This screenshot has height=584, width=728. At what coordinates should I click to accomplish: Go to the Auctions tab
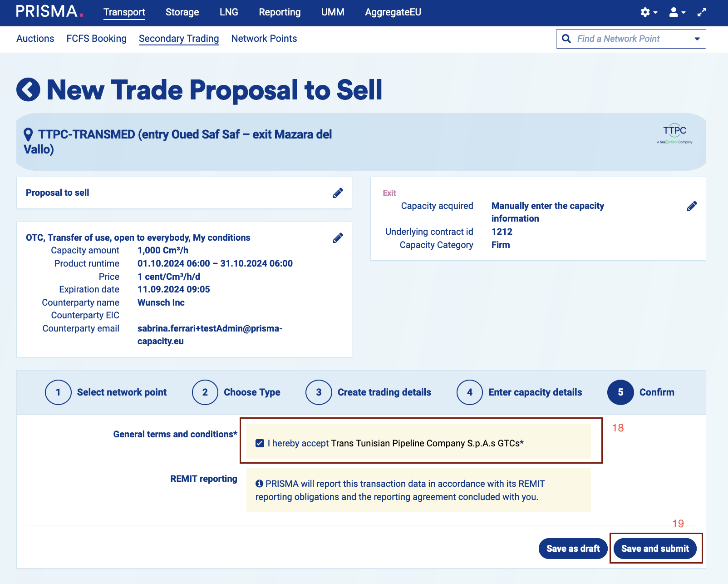[x=35, y=39]
